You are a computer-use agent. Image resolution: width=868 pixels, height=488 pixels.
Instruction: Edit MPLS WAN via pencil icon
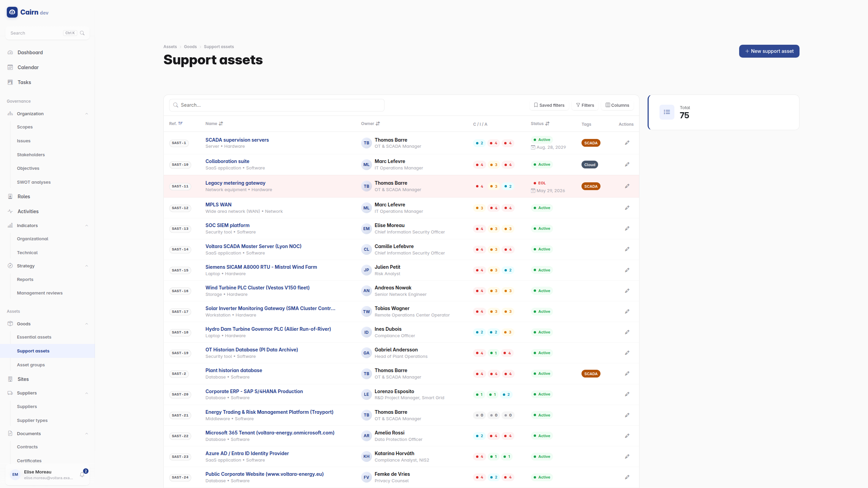(x=627, y=208)
